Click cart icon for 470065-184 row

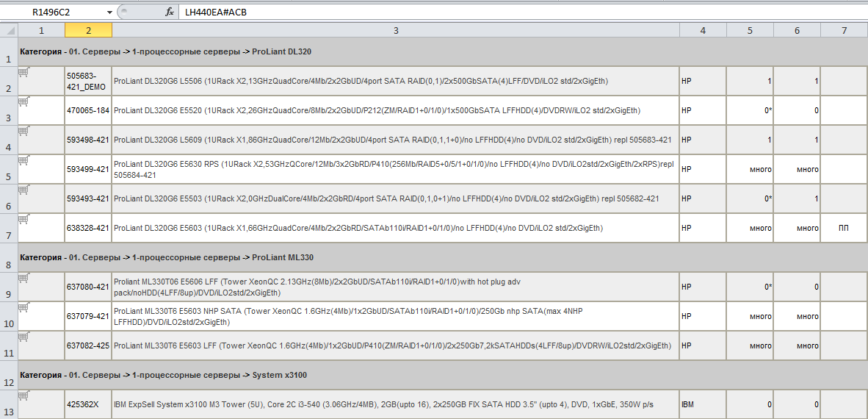pos(23,101)
